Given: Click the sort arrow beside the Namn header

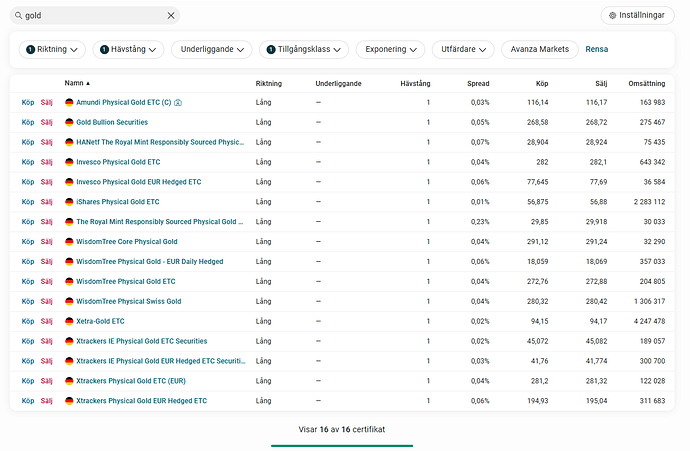Looking at the screenshot, I should (x=88, y=84).
